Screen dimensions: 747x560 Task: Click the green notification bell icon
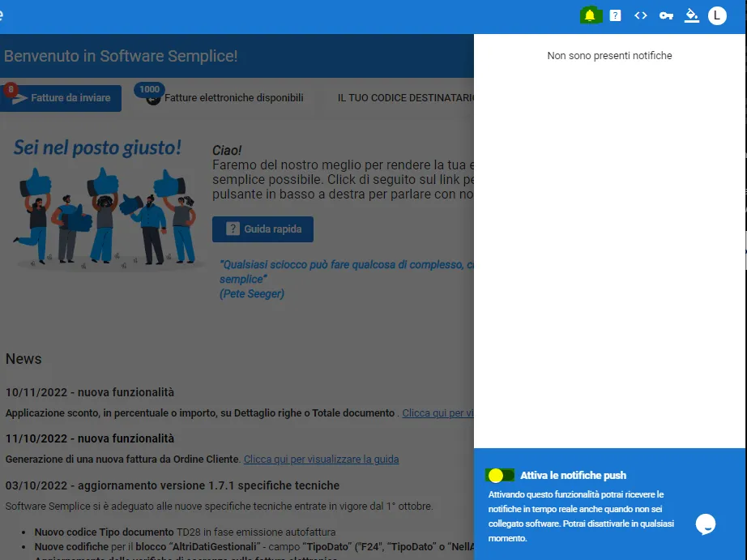(591, 15)
